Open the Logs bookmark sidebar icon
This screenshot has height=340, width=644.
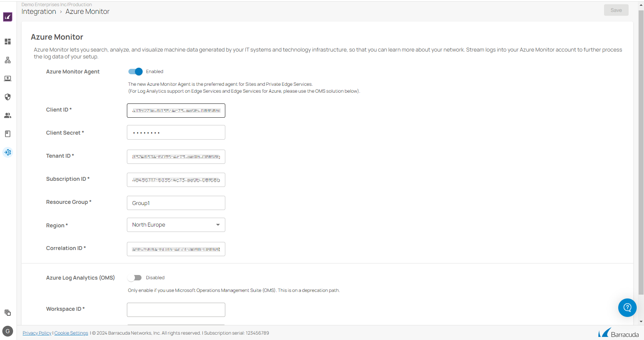pyautogui.click(x=8, y=134)
